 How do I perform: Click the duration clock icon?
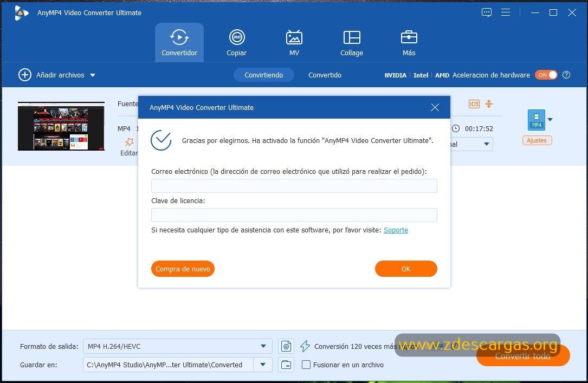pos(456,128)
